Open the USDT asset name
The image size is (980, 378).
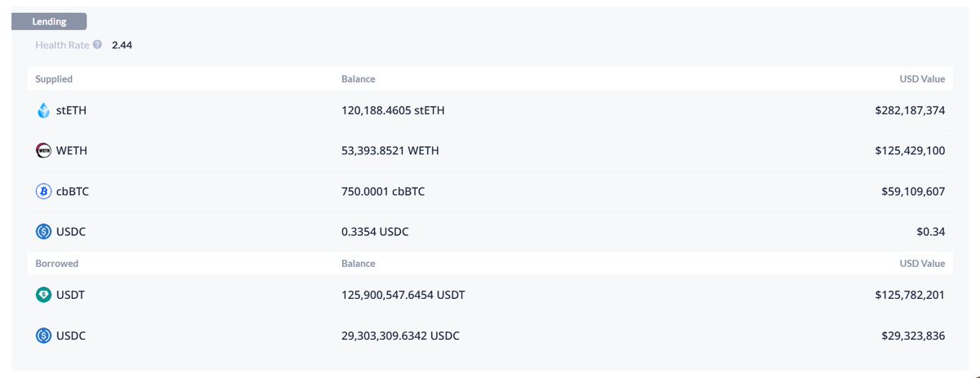tap(70, 295)
